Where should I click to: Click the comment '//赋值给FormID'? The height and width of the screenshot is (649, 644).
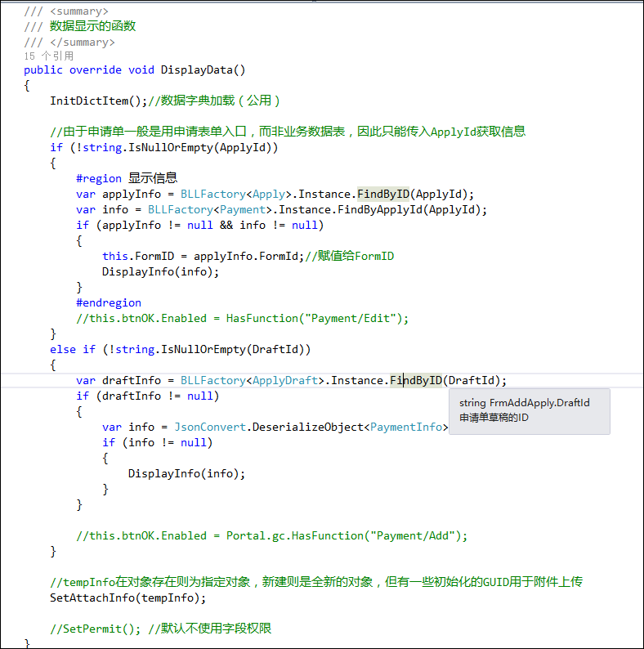(x=349, y=256)
